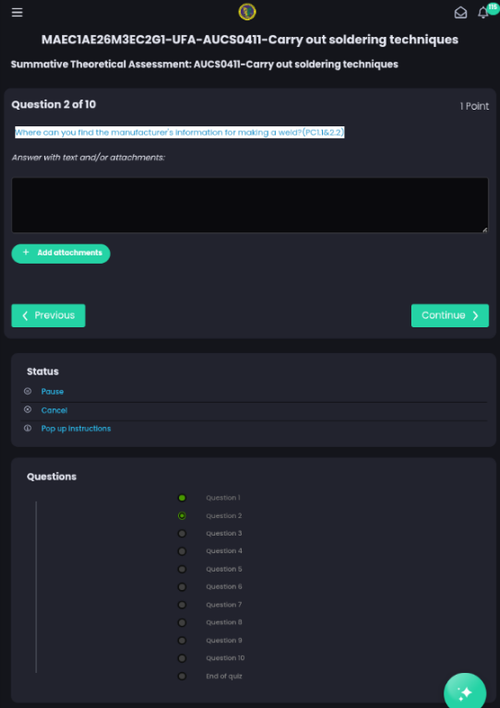500x708 pixels.
Task: Click the institution logo at top center
Action: coord(247,12)
